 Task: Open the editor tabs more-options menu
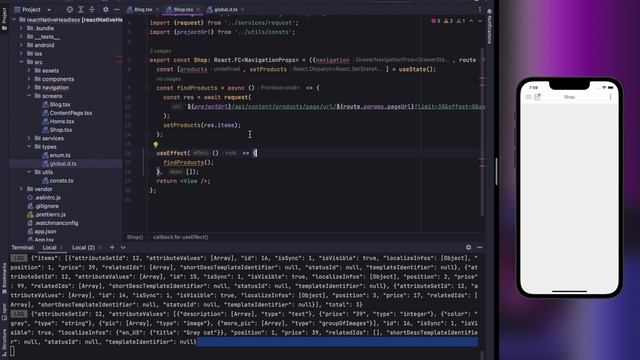[x=480, y=9]
